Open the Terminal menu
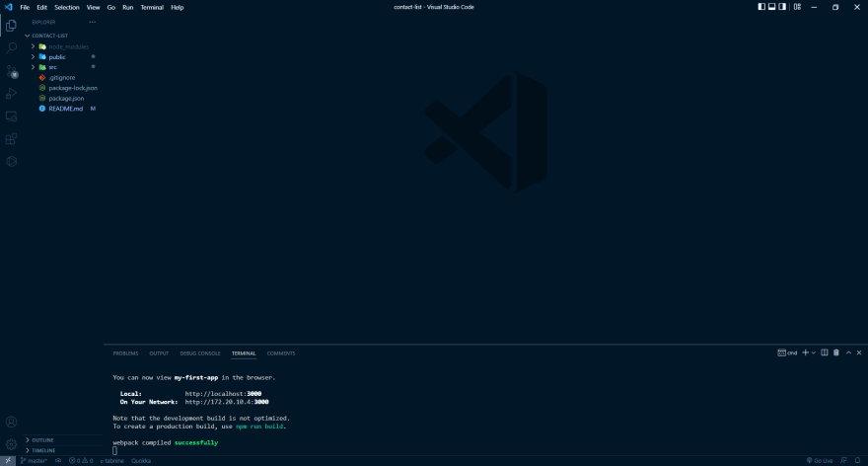Viewport: 868px width, 466px height. click(152, 7)
